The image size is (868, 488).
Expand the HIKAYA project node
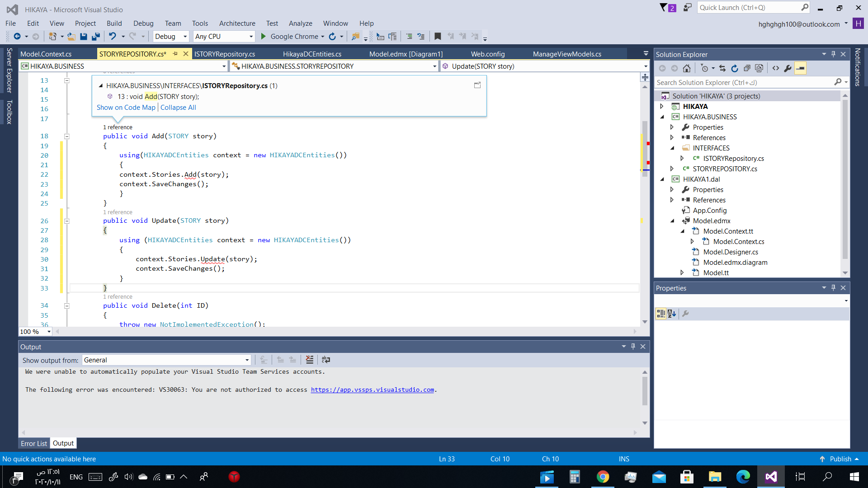point(662,107)
